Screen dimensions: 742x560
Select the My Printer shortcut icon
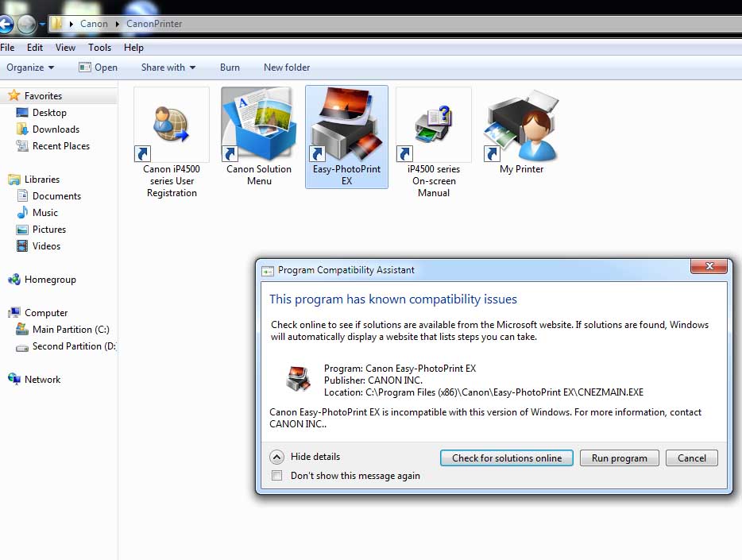(x=521, y=125)
